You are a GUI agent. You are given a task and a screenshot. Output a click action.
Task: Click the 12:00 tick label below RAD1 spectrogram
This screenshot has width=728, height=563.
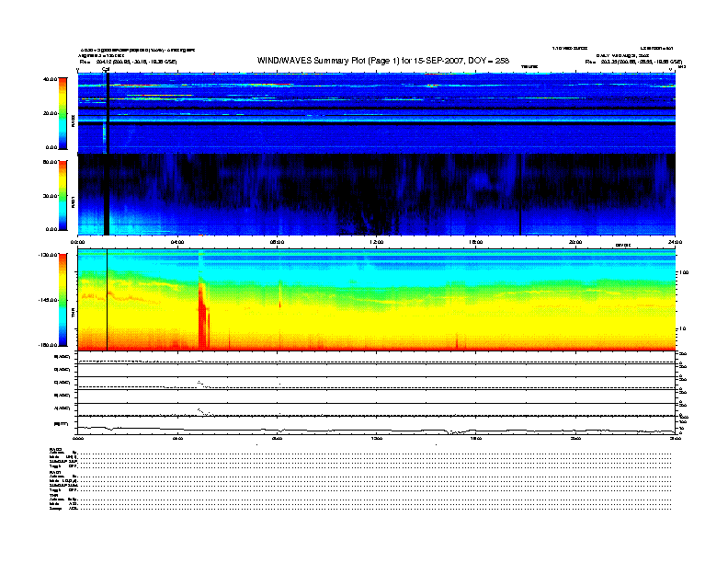(x=377, y=242)
